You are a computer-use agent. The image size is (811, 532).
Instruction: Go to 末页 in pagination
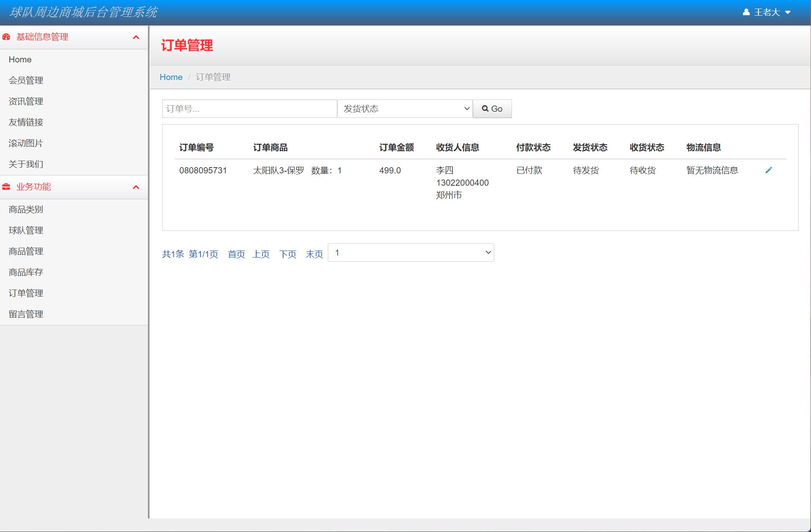(x=314, y=254)
